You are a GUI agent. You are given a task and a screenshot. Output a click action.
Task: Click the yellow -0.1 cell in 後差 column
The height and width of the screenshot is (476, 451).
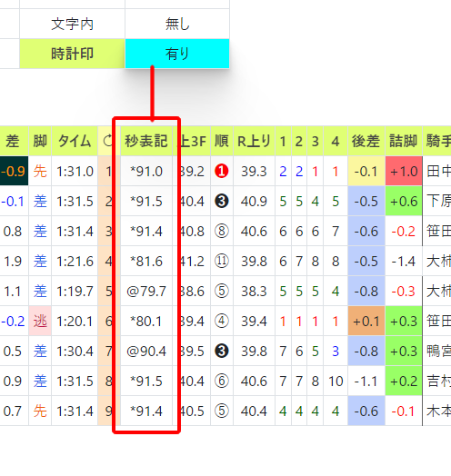pyautogui.click(x=366, y=172)
